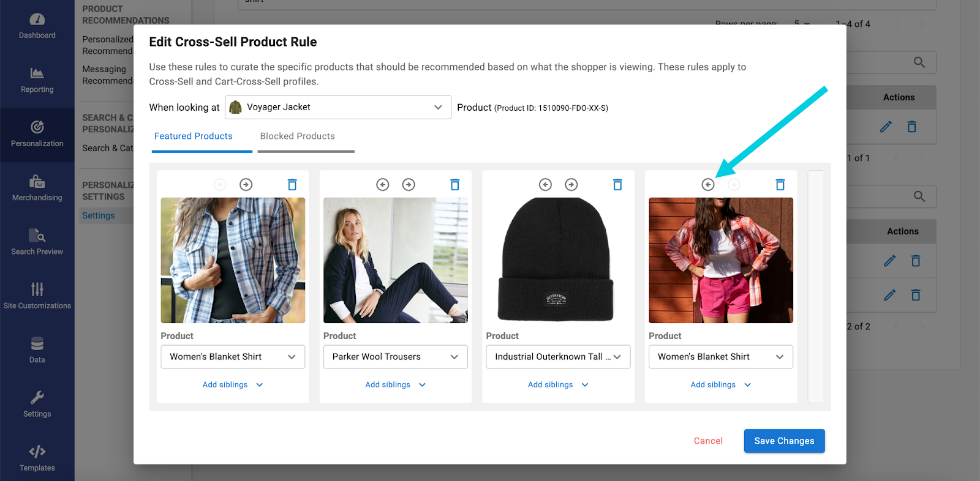This screenshot has height=481, width=980.
Task: Move Parker Wool Trousers card left
Action: tap(383, 184)
